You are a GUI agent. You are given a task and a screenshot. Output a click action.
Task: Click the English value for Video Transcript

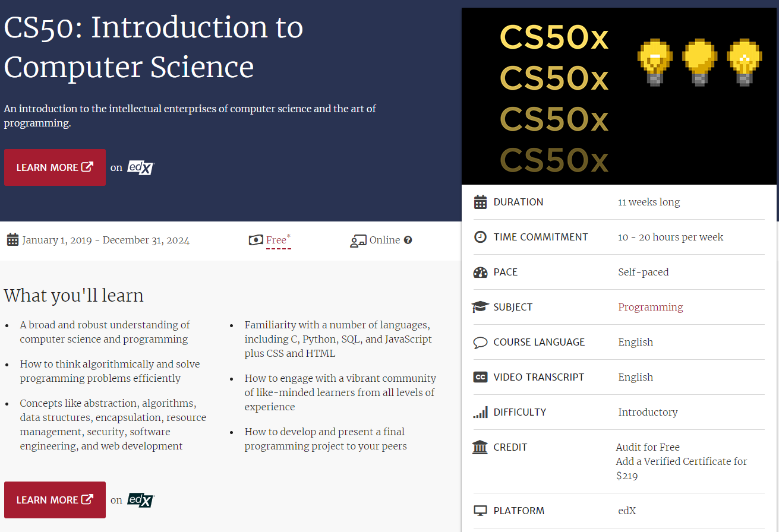pyautogui.click(x=635, y=377)
